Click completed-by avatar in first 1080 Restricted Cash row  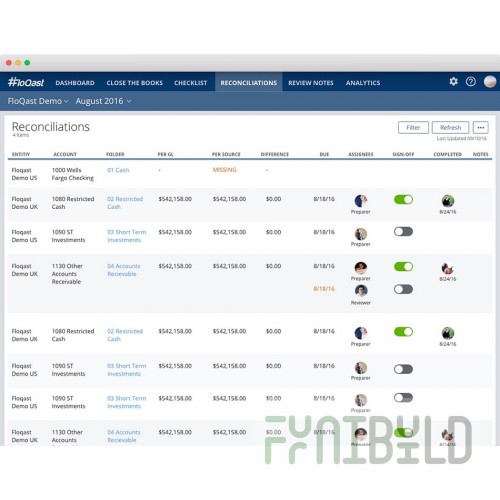(x=448, y=201)
